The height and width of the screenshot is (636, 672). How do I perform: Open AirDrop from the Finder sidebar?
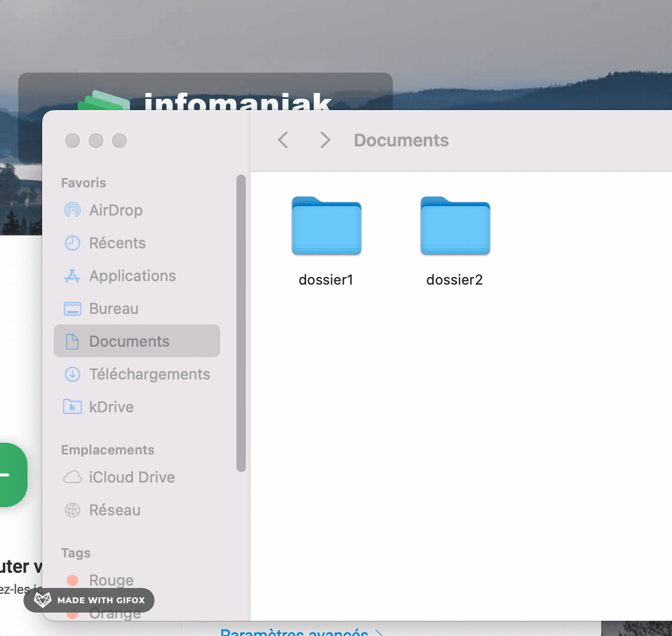pyautogui.click(x=115, y=210)
